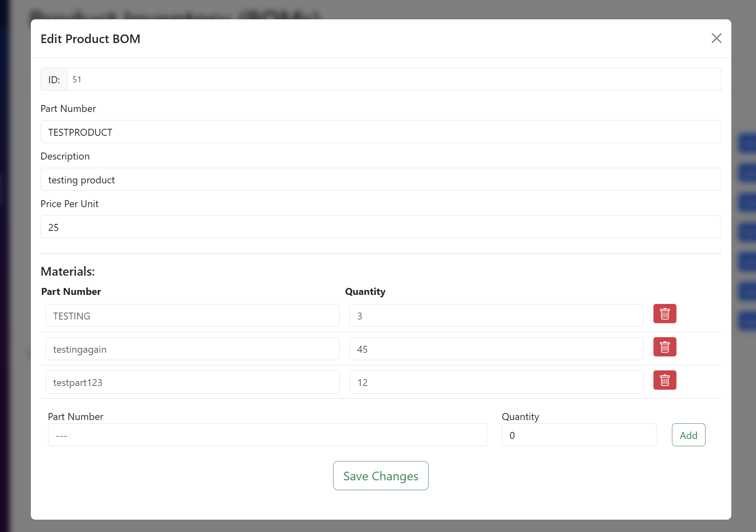Remove the testpart123 material with trash icon

pyautogui.click(x=665, y=380)
